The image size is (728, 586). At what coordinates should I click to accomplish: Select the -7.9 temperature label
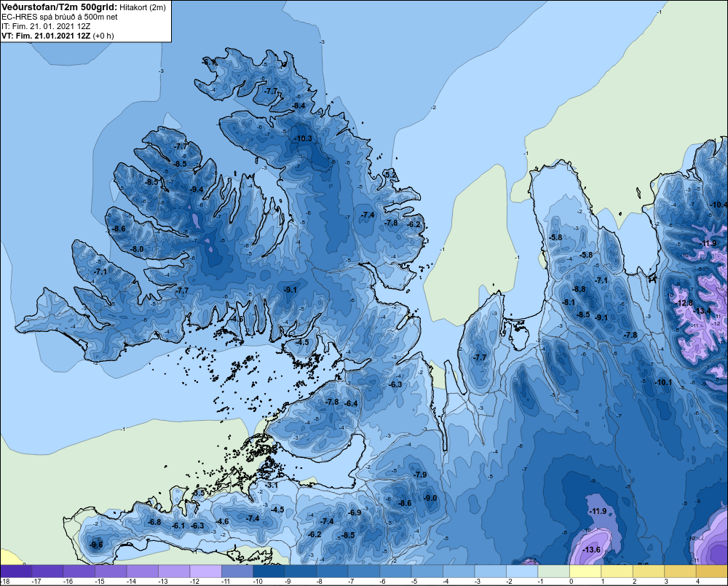tap(420, 475)
